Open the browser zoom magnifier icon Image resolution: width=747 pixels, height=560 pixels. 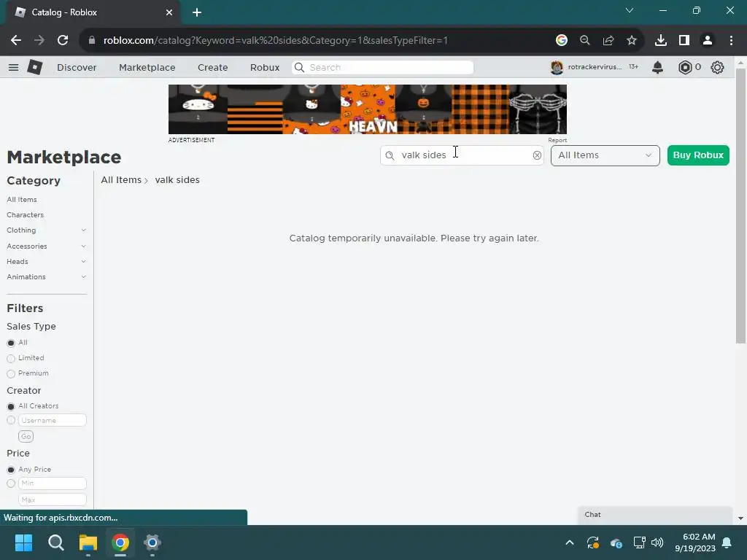584,41
